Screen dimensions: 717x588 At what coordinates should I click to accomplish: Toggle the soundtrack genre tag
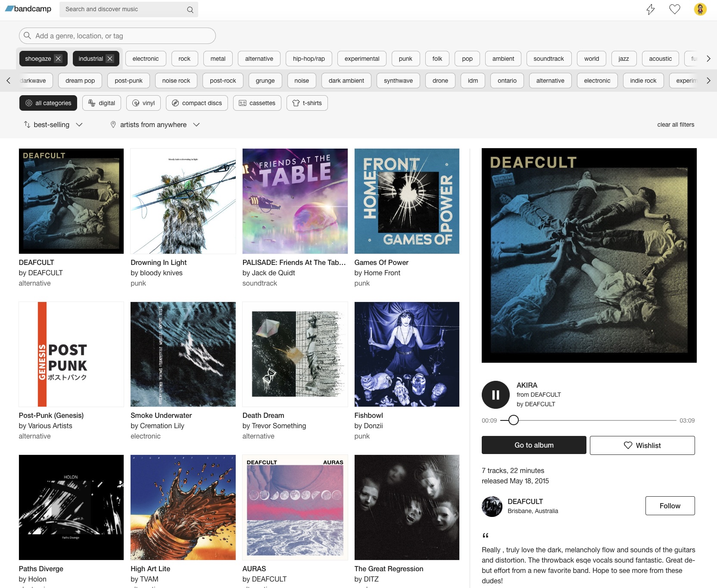coord(549,59)
